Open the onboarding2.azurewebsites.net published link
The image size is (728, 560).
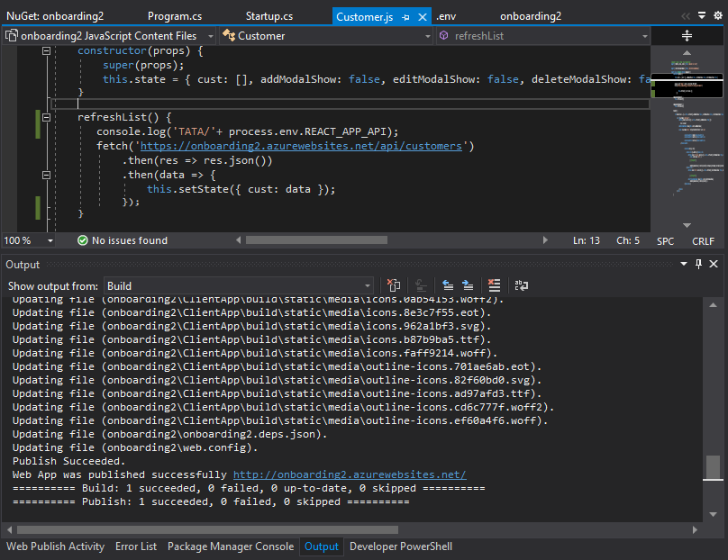pos(349,474)
